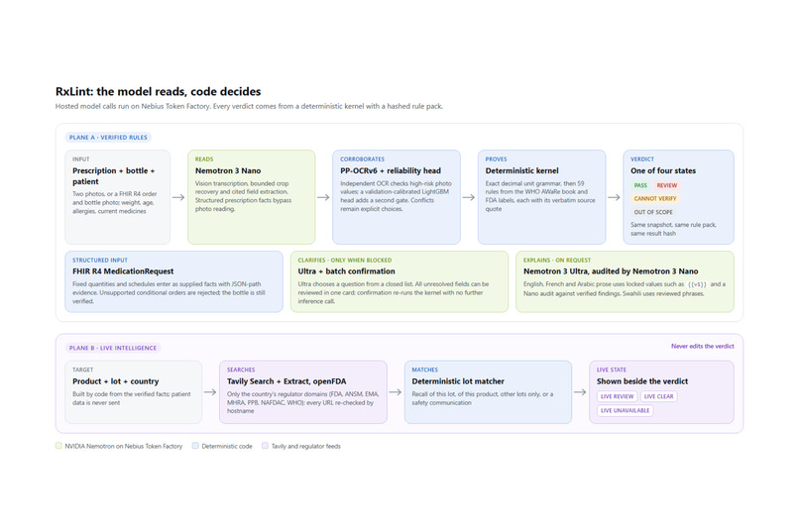The width and height of the screenshot is (799, 532).
Task: Click the PASS state badge
Action: point(640,185)
